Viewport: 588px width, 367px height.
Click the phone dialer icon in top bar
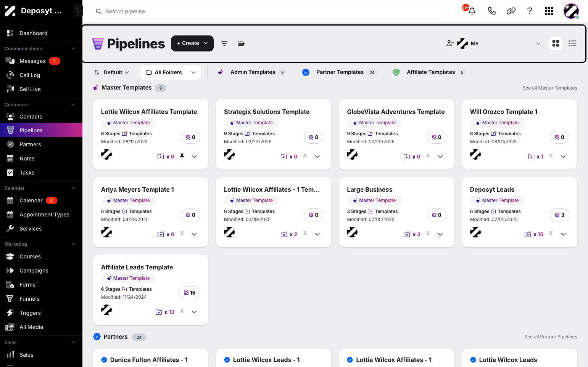[492, 11]
